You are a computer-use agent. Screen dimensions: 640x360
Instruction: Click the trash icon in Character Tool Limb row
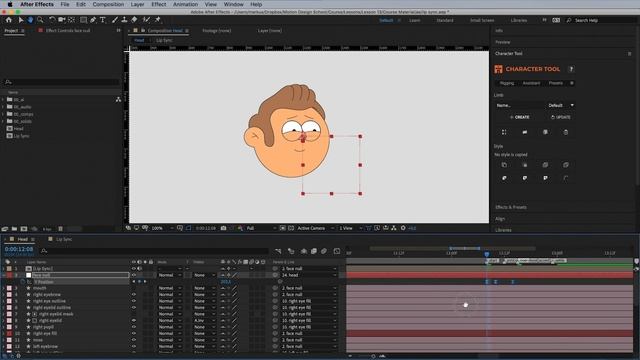(x=566, y=132)
